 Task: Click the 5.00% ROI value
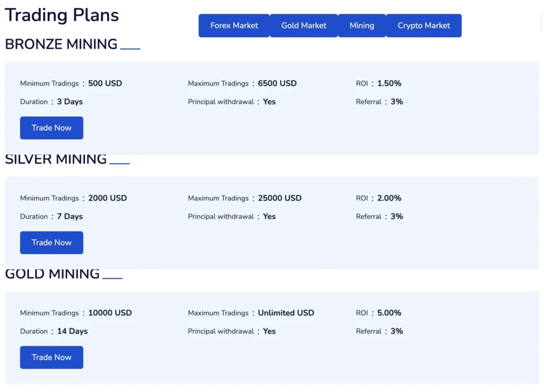click(389, 313)
